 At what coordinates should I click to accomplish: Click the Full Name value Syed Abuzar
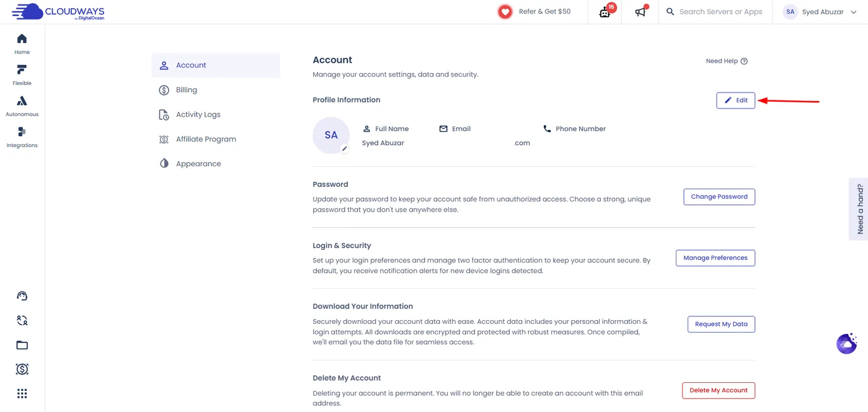click(383, 143)
